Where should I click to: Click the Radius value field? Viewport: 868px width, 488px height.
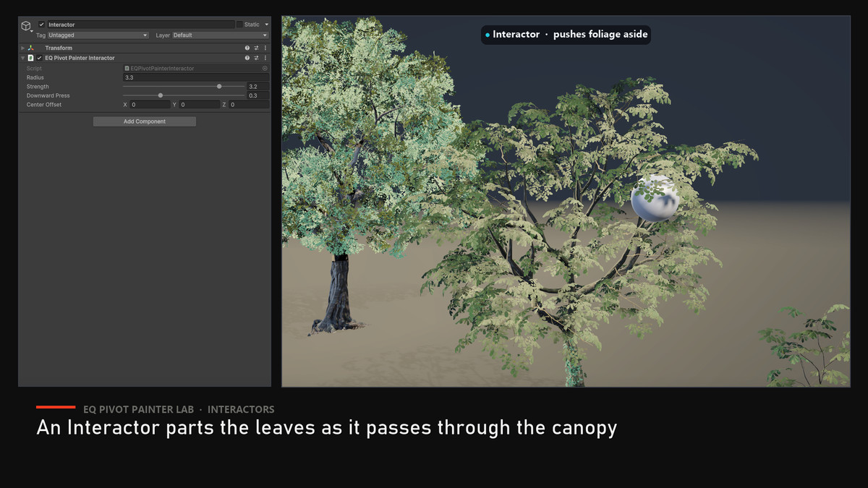(196, 77)
